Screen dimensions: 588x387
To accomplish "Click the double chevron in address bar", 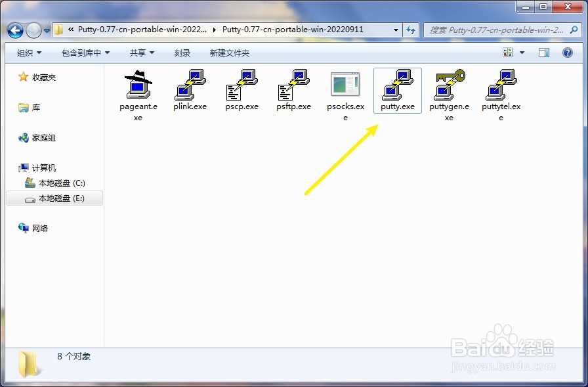I will pos(71,30).
